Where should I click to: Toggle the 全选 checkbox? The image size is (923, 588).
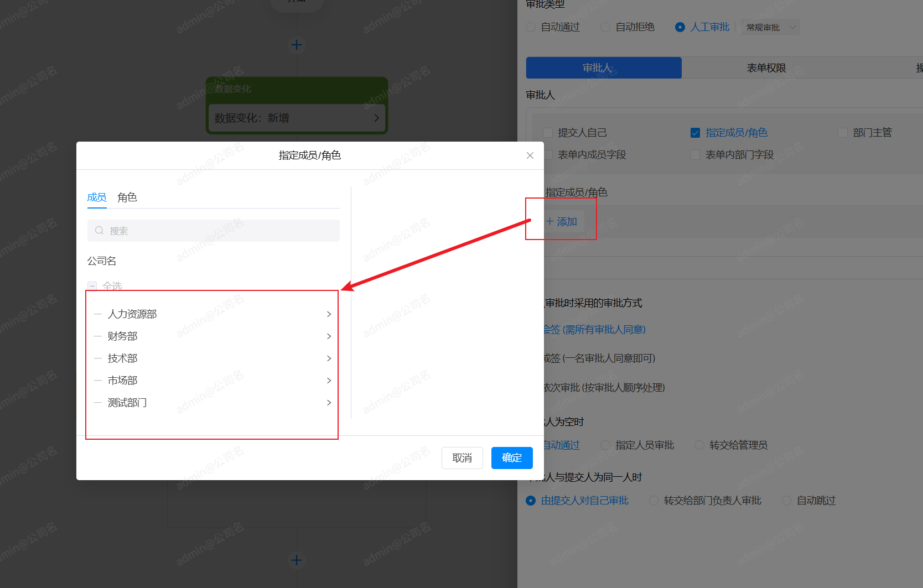[x=92, y=286]
